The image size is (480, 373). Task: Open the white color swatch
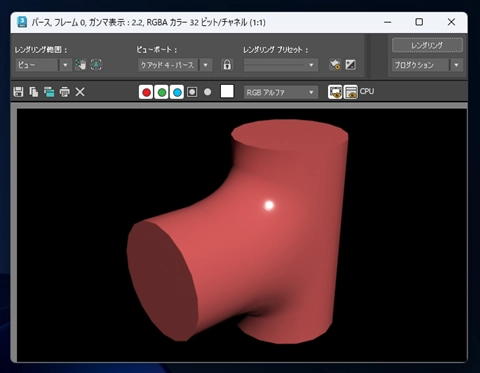pyautogui.click(x=227, y=91)
